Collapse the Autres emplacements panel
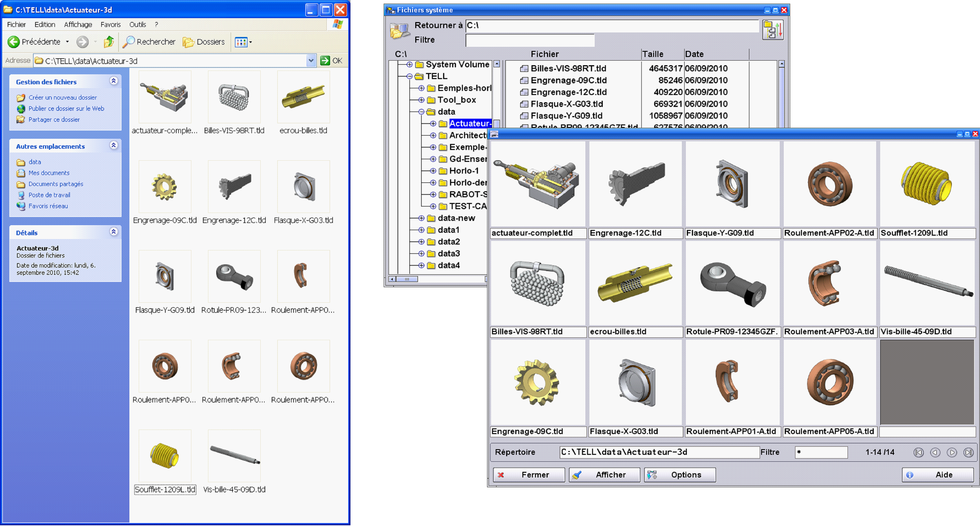The image size is (980, 526). (x=113, y=145)
